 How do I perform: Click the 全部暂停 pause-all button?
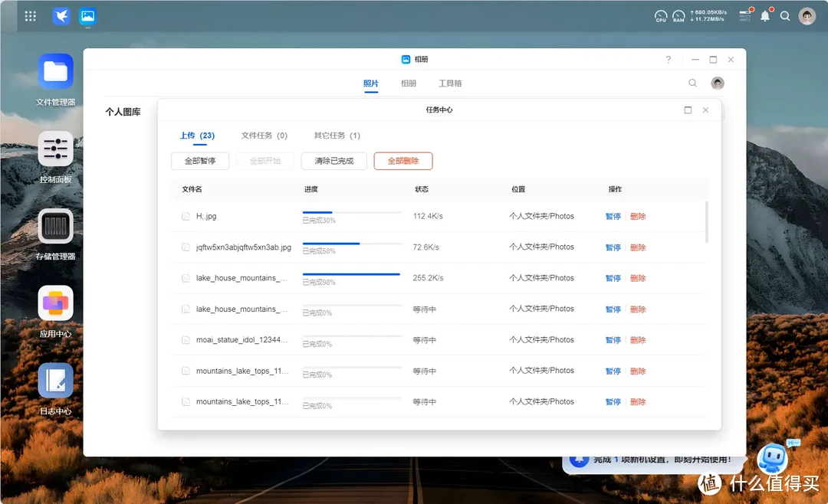pos(199,161)
